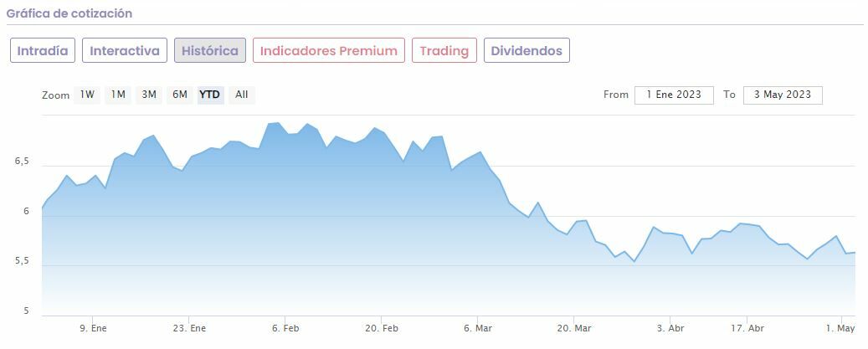Click the 6,5 price axis label
This screenshot has width=868, height=349.
[21, 162]
